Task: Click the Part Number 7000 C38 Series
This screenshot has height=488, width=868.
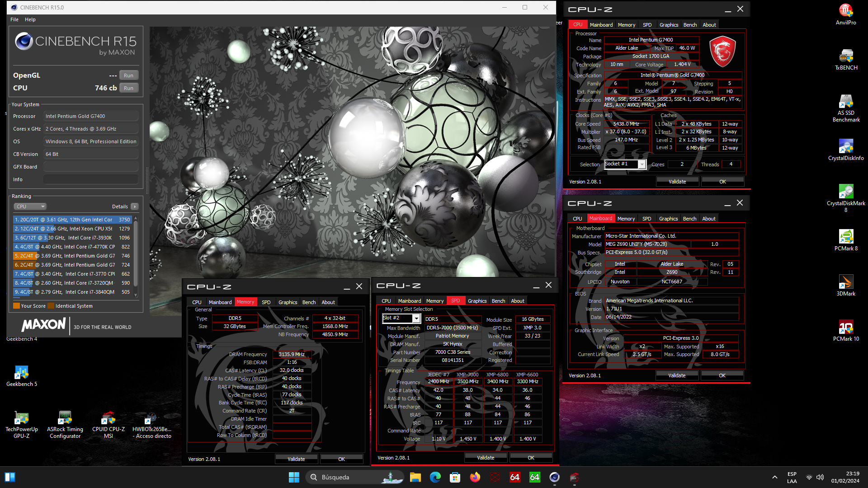Action: coord(453,352)
